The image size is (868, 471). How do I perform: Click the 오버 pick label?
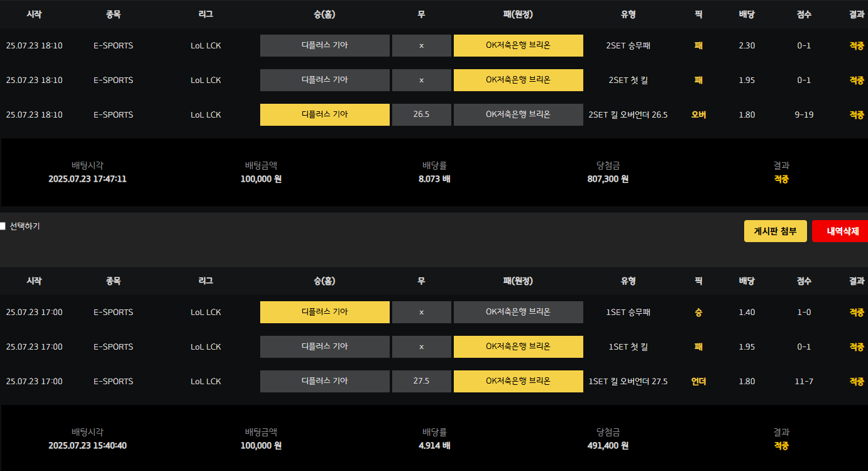(698, 114)
